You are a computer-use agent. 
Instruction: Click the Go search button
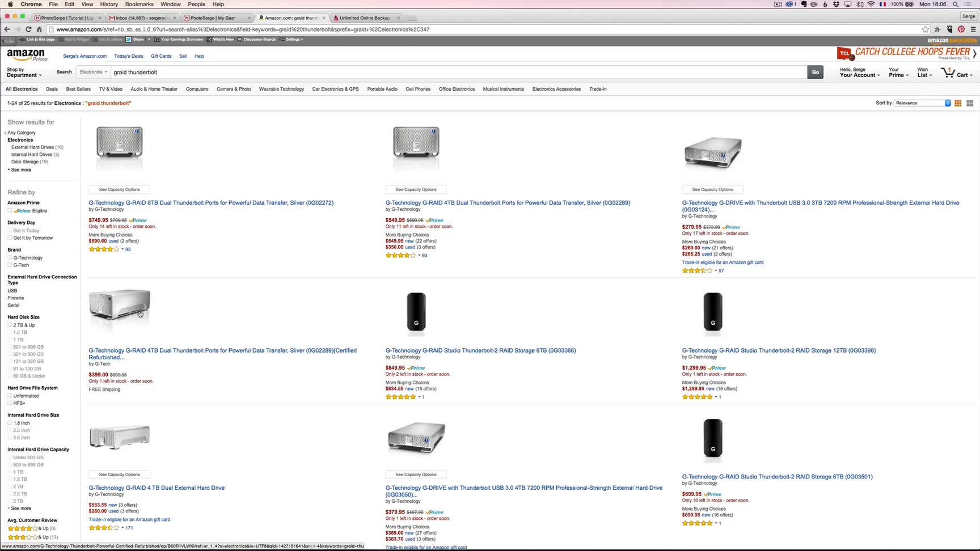(815, 72)
